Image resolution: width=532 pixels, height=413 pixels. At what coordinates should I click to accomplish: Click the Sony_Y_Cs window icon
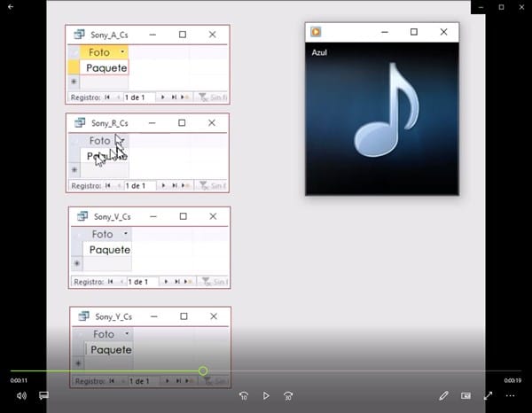click(x=84, y=316)
